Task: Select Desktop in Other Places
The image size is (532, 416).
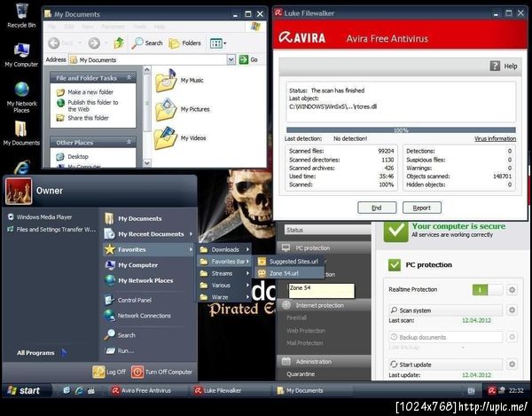Action: (x=78, y=156)
